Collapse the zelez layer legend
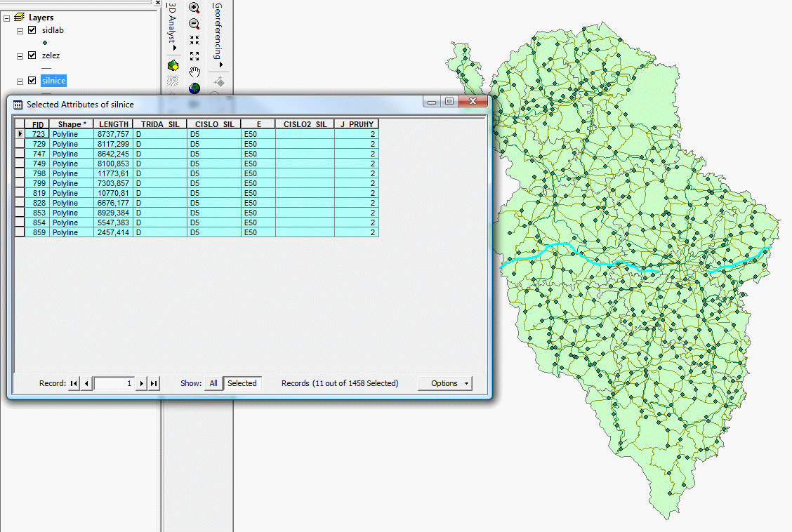Viewport: 792px width, 532px height. click(20, 56)
